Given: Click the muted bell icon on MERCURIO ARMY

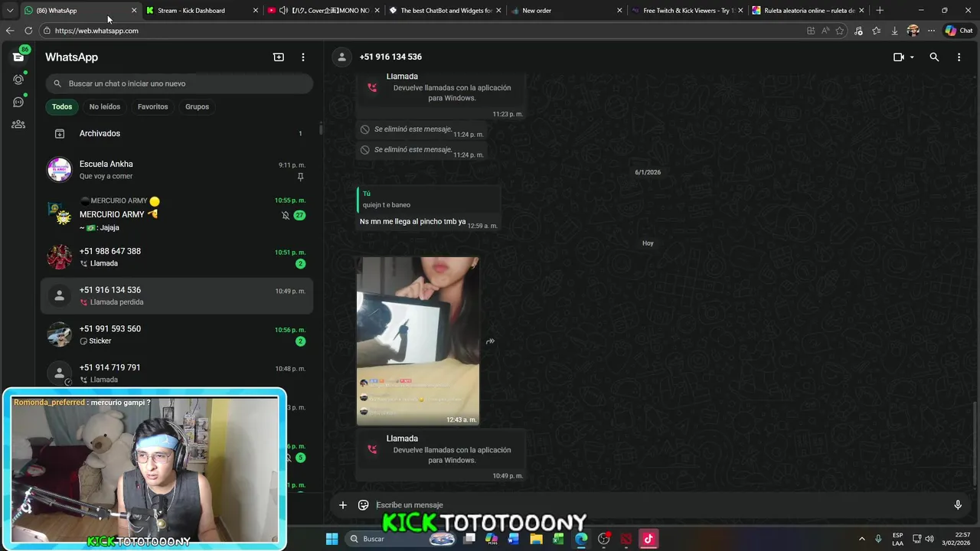Looking at the screenshot, I should pos(286,215).
